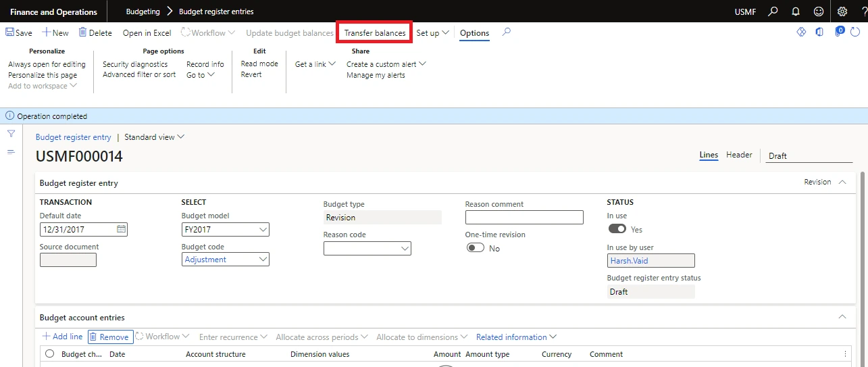
Task: Click Personalize this page
Action: point(43,75)
